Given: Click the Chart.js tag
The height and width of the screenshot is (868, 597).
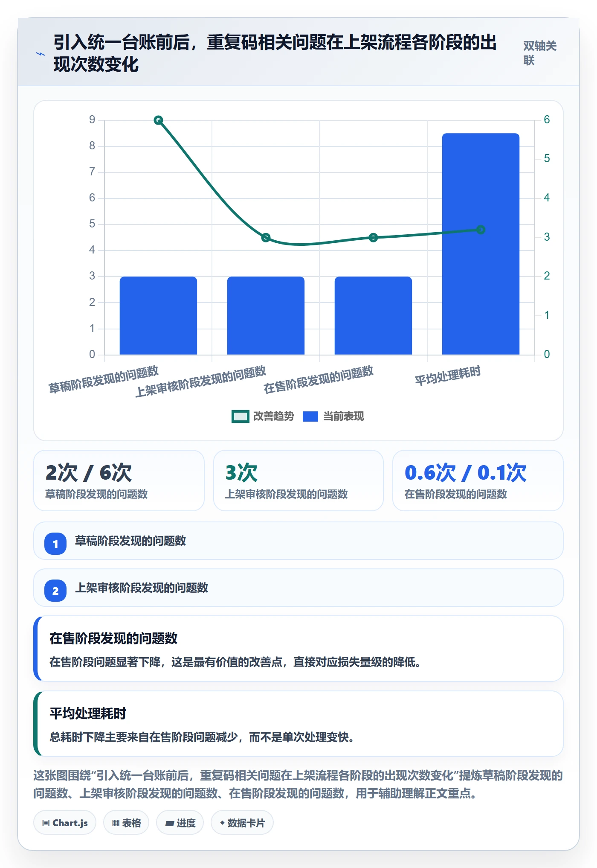Looking at the screenshot, I should [65, 823].
